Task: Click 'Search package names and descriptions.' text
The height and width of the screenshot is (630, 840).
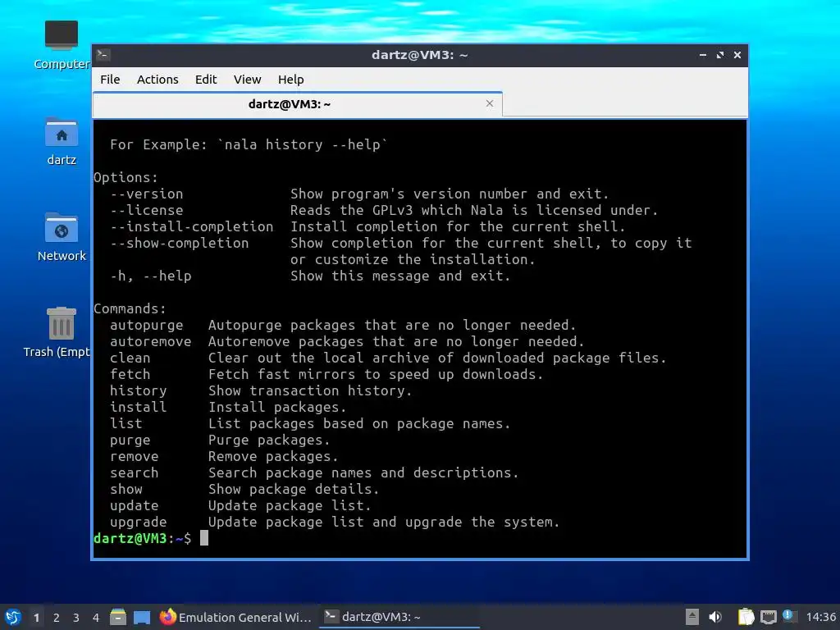Action: click(363, 472)
